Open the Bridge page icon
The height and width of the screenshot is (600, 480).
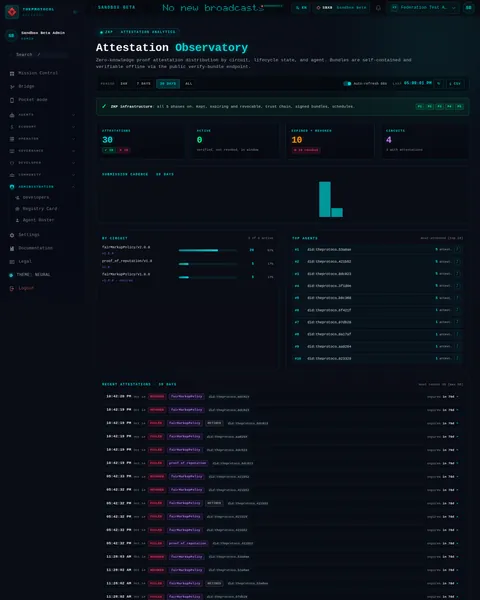coord(12,86)
